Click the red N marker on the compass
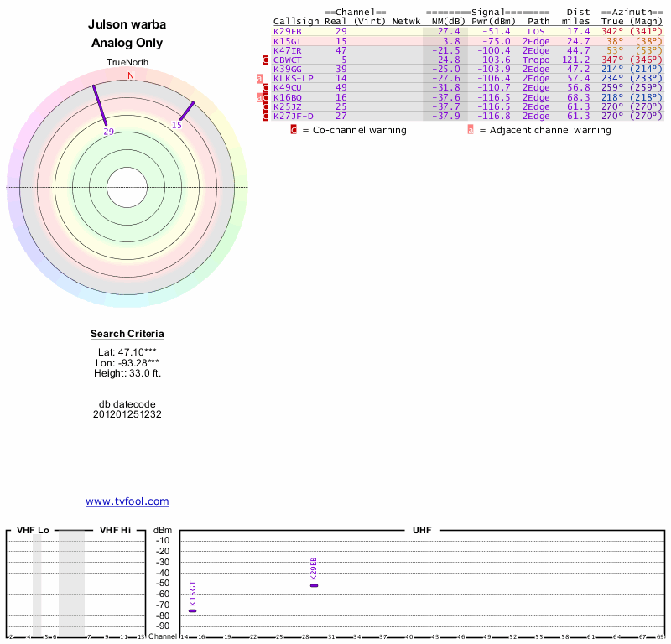The width and height of the screenshot is (671, 644). 130,75
